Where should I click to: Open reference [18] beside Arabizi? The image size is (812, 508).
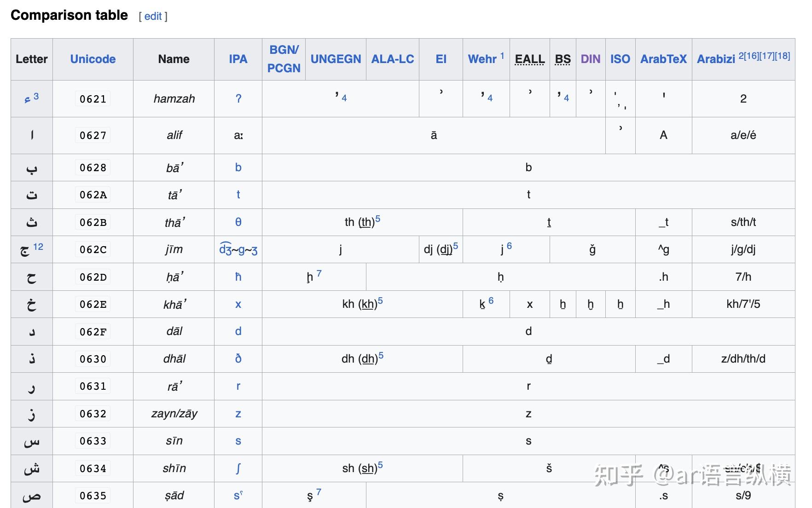783,55
